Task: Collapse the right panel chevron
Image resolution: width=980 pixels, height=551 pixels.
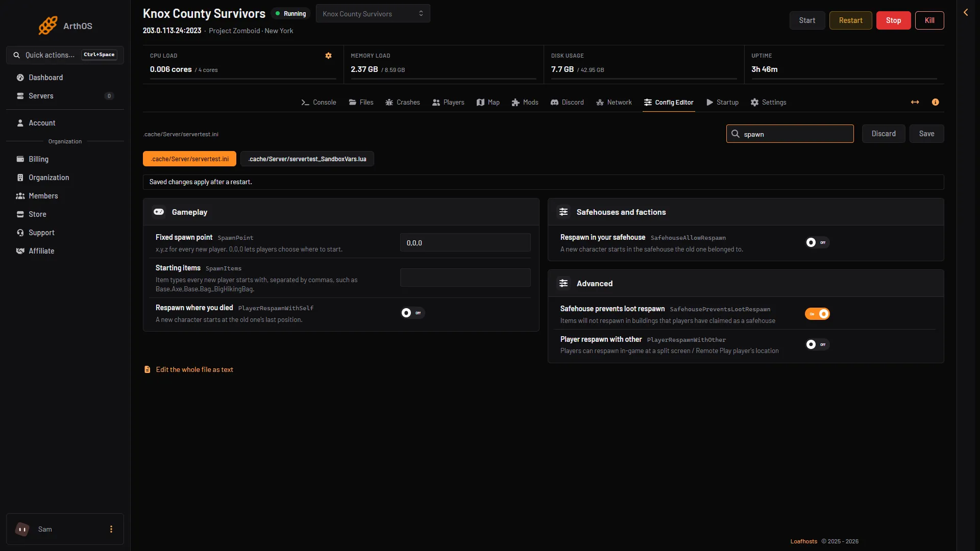Action: coord(966,12)
